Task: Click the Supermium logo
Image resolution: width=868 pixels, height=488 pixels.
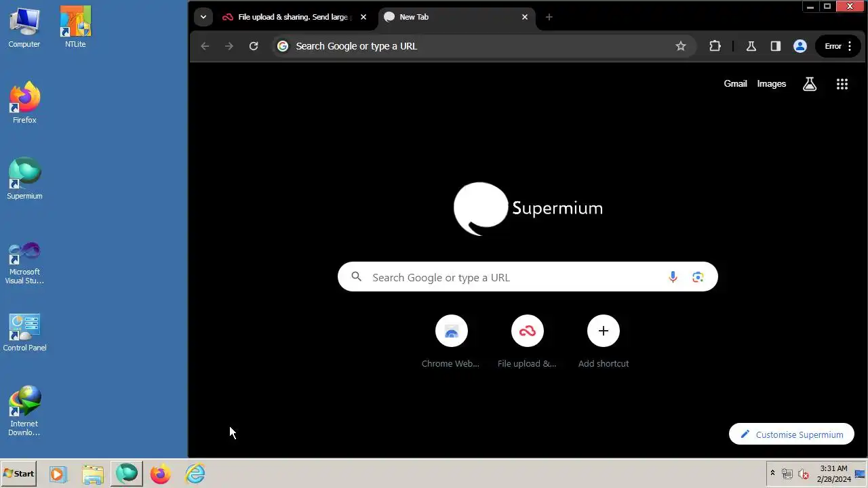Action: pos(528,209)
